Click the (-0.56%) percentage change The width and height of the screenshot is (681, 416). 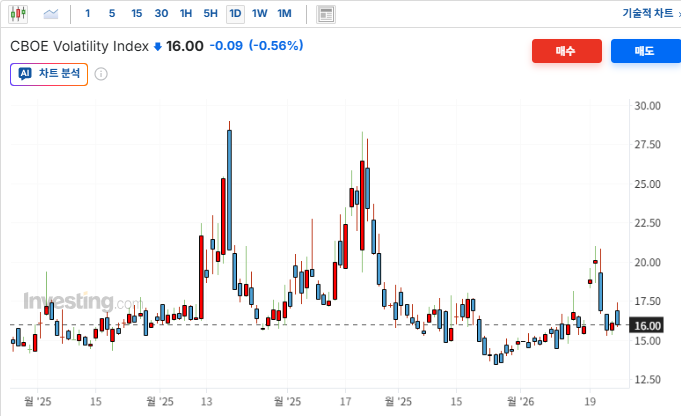(276, 46)
